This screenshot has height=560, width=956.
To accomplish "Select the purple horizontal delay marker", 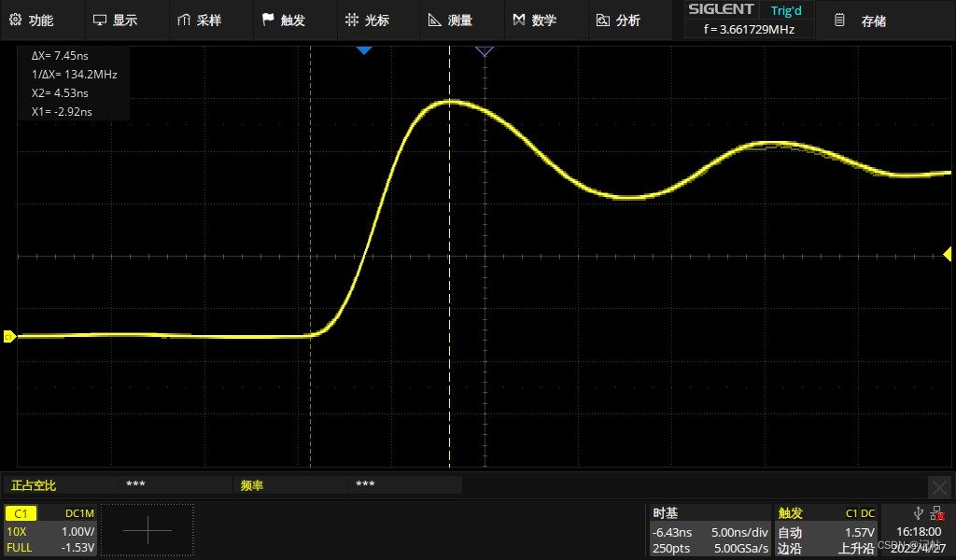I will (485, 51).
